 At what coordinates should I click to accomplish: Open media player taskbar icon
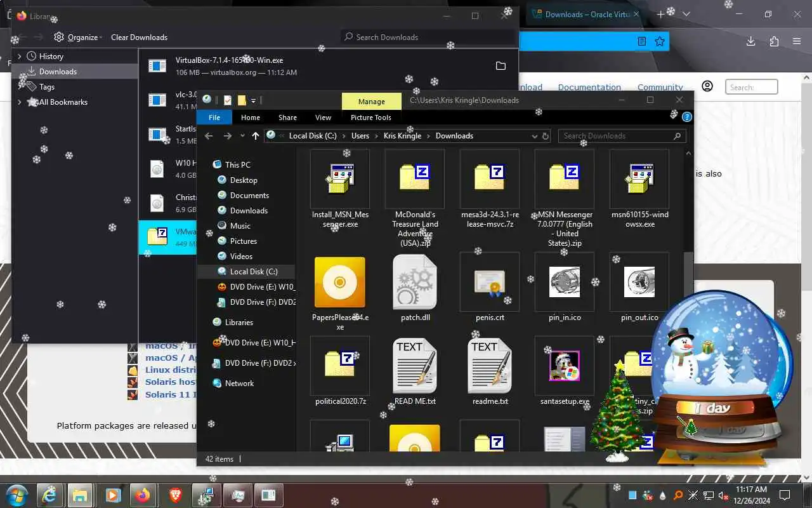pyautogui.click(x=112, y=495)
